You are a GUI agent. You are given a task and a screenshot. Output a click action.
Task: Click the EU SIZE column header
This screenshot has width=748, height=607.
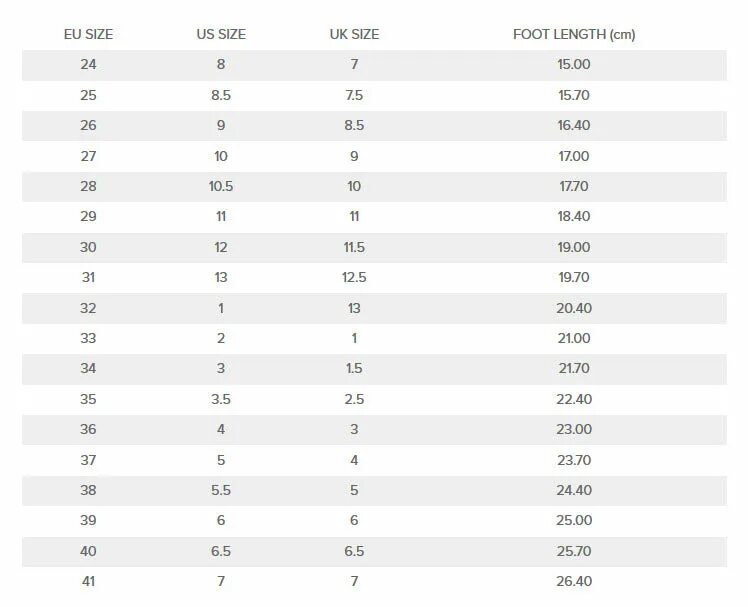88,34
